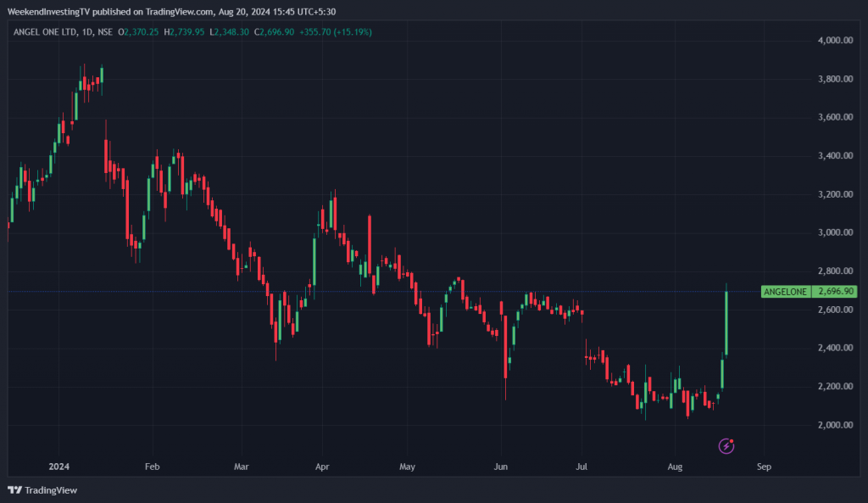Click the 3,000.00 price axis label

pos(835,232)
